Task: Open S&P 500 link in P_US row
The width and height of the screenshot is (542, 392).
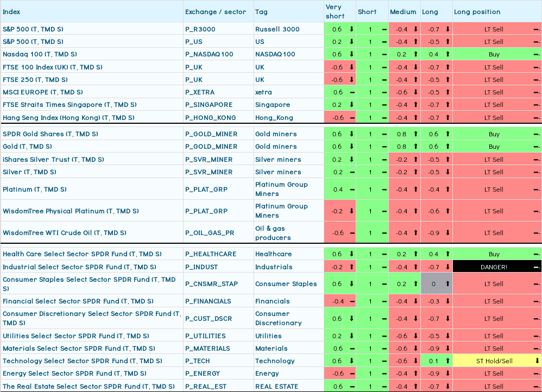Action: point(33,41)
